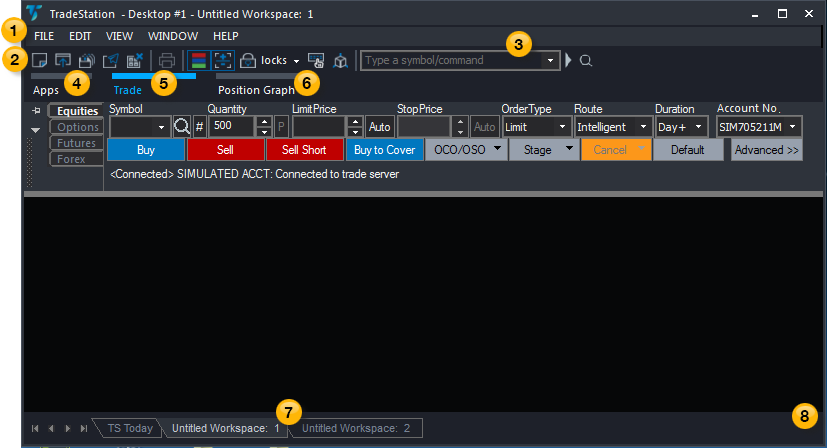Expand the command line history dropdown
Screen dimensions: 827x448
[x=550, y=61]
